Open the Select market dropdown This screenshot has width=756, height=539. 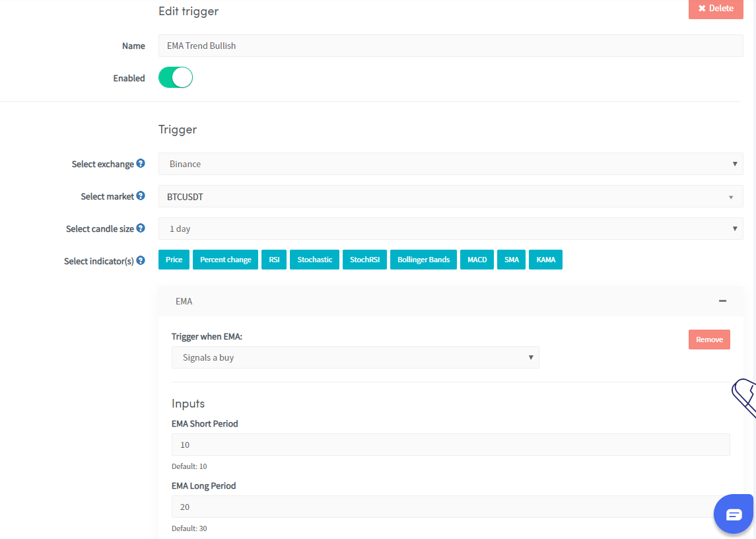(x=450, y=196)
